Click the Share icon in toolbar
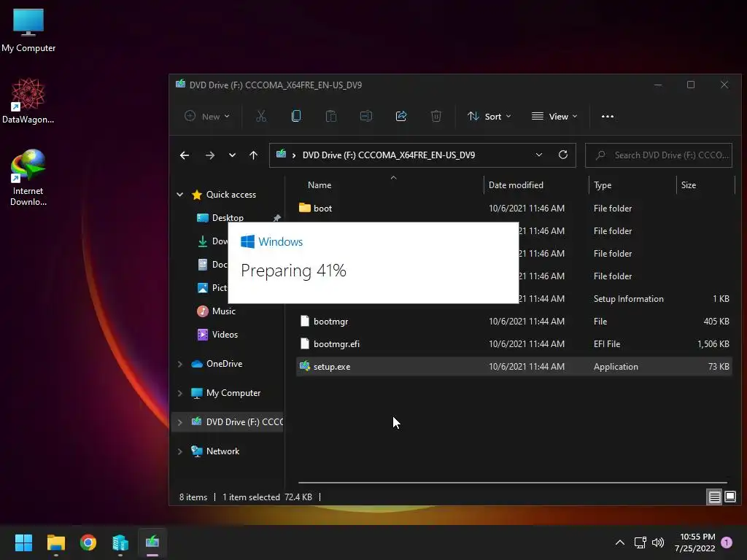This screenshot has width=747, height=560. (401, 116)
